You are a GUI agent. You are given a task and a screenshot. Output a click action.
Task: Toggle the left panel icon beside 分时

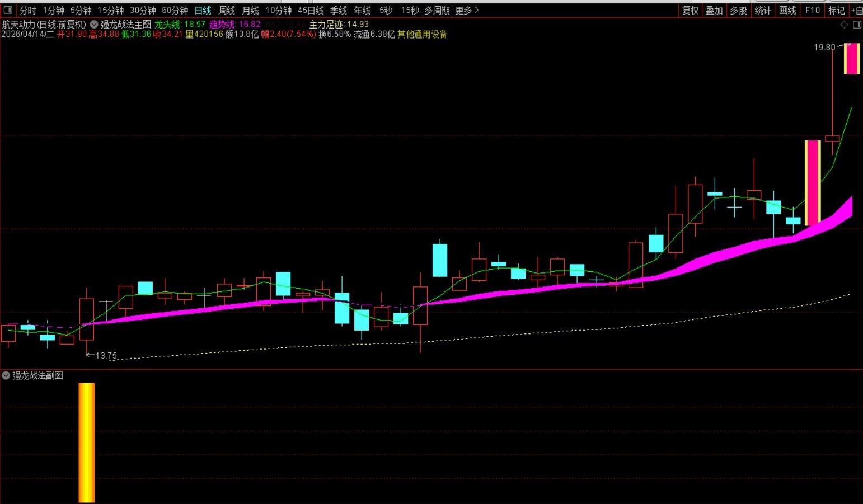[x=8, y=10]
